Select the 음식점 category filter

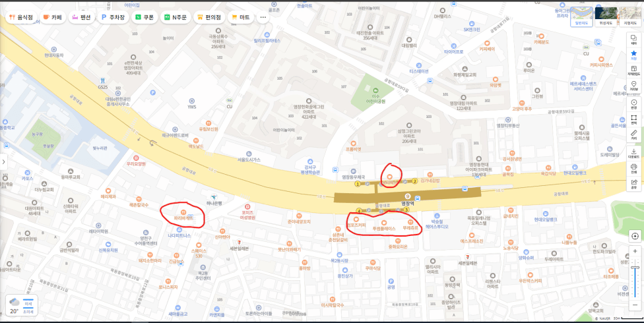tap(21, 17)
